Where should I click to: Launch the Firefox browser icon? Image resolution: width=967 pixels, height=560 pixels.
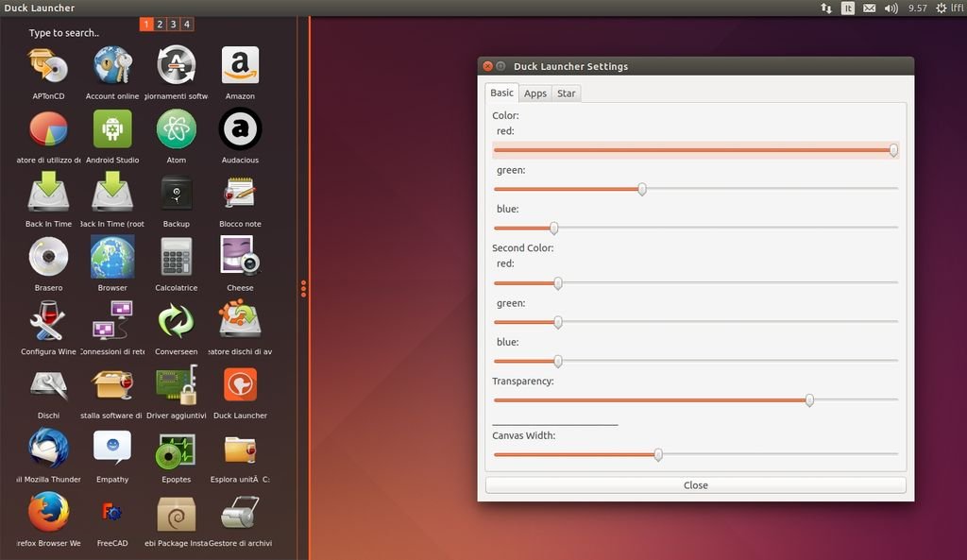[48, 513]
